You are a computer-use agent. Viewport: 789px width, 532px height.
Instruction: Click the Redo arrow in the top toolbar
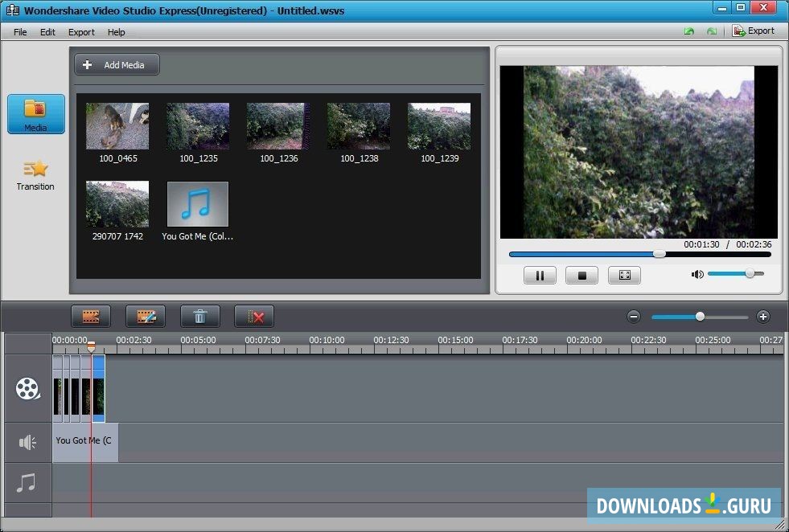click(711, 31)
